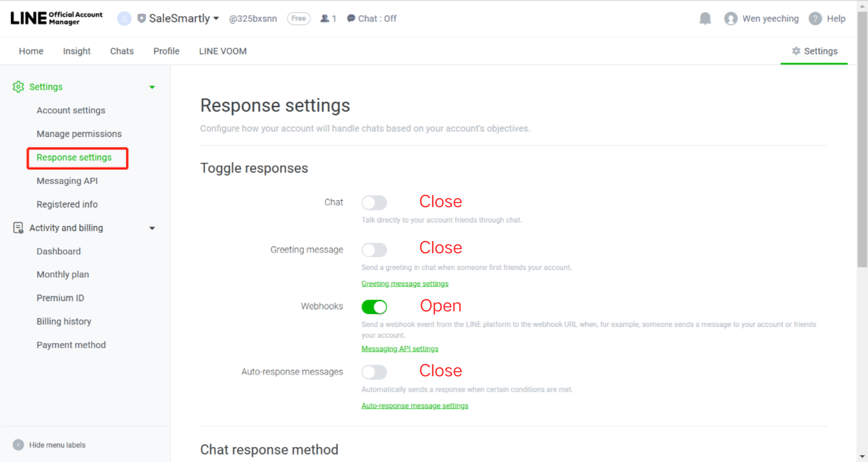Click the friends count people icon

(x=325, y=18)
